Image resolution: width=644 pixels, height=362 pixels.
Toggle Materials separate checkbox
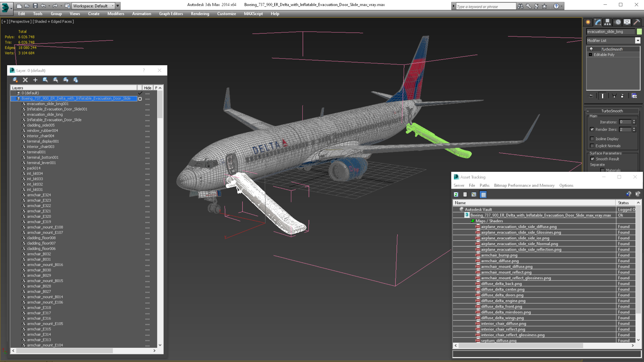click(x=602, y=170)
